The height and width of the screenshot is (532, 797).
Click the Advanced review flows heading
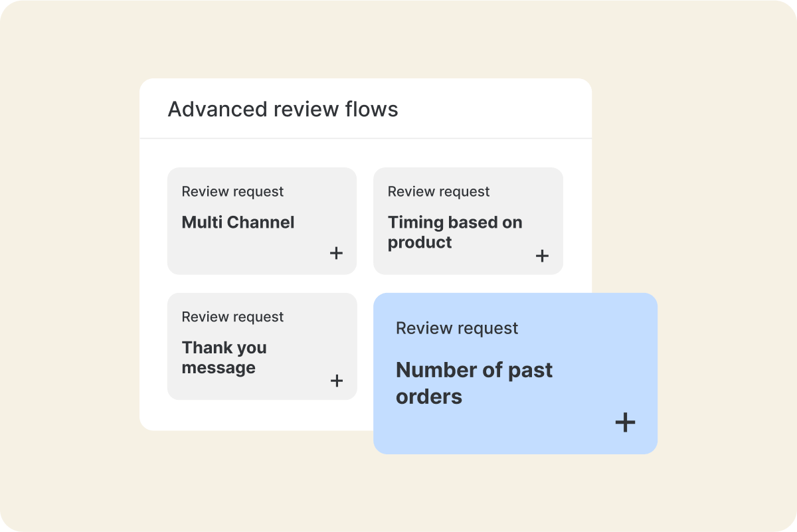click(283, 109)
